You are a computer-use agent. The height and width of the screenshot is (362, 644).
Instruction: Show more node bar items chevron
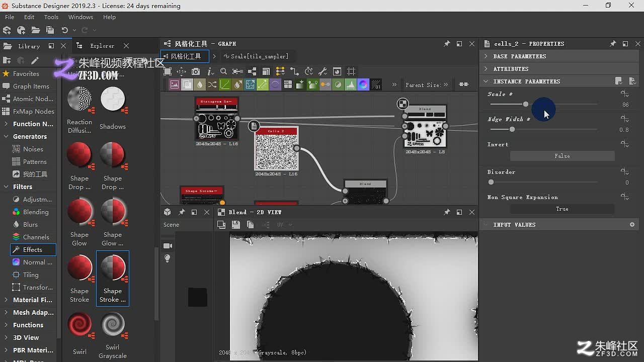pyautogui.click(x=394, y=85)
